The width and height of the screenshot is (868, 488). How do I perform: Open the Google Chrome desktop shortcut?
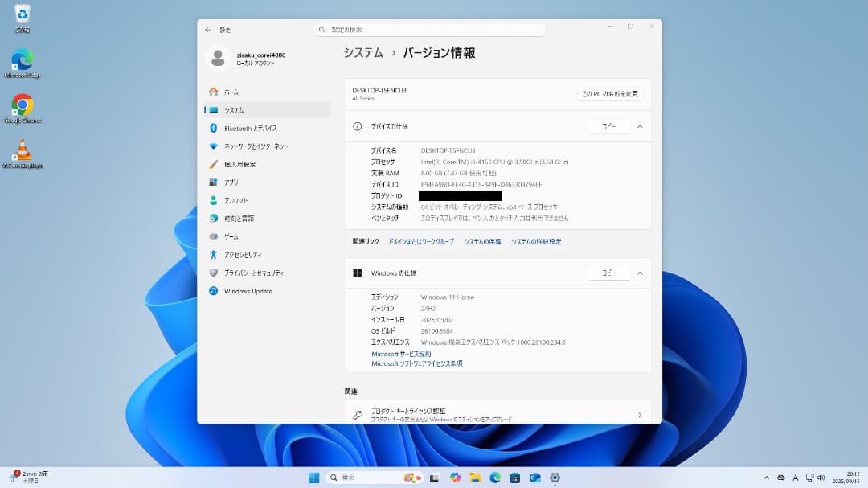point(23,109)
